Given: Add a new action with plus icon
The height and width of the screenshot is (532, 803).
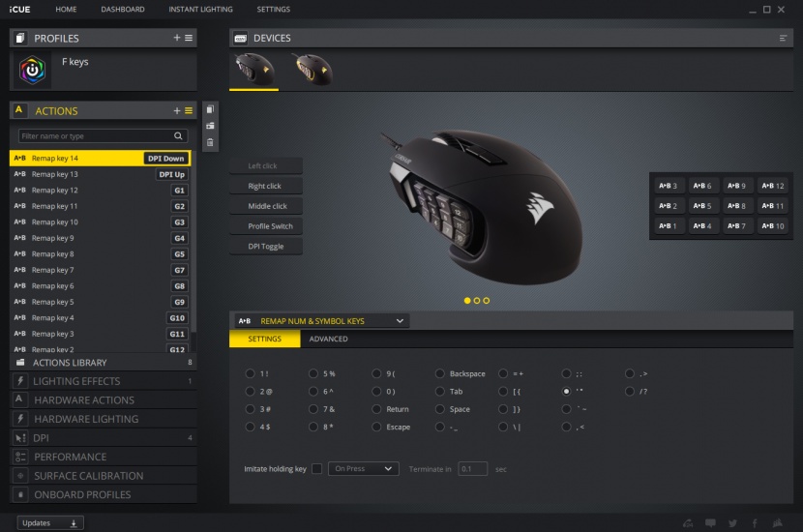Looking at the screenshot, I should 177,110.
